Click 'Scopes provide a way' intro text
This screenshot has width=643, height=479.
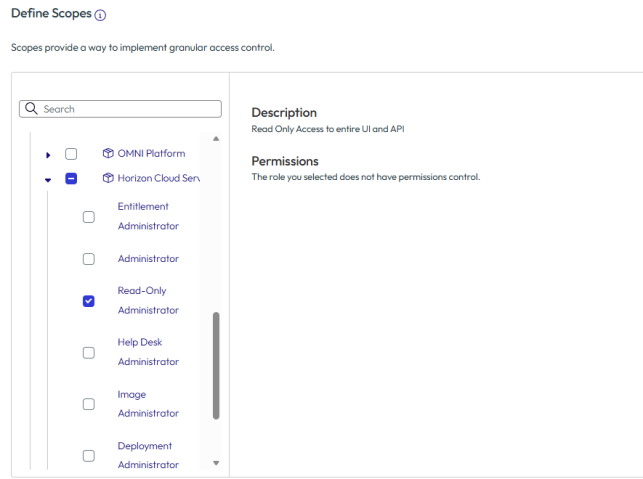click(x=143, y=48)
